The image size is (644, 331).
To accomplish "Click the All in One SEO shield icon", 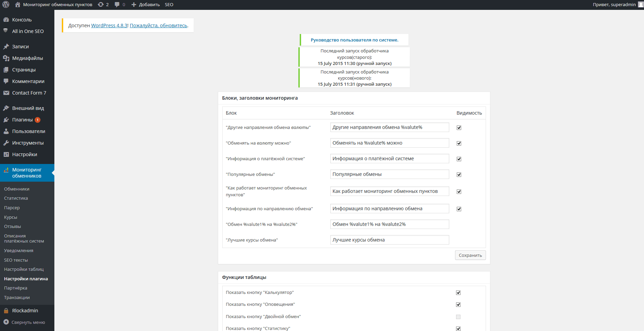I will 6,31.
